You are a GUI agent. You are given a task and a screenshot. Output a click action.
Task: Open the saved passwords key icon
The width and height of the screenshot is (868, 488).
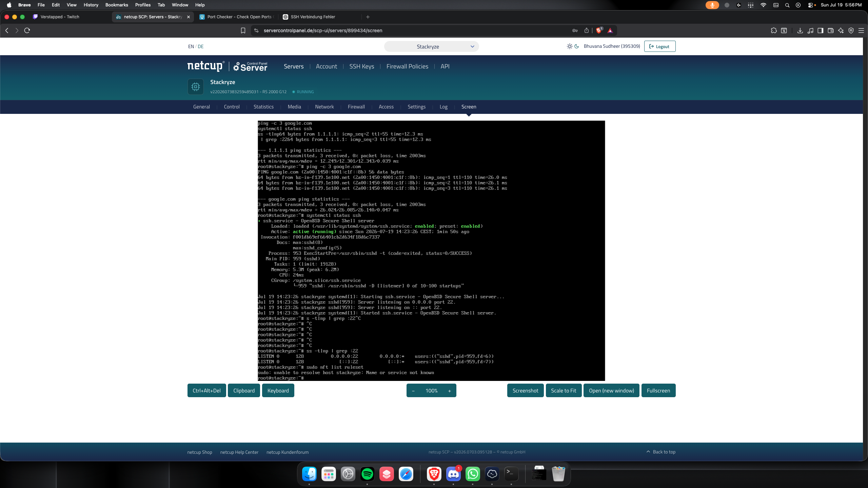pos(575,30)
